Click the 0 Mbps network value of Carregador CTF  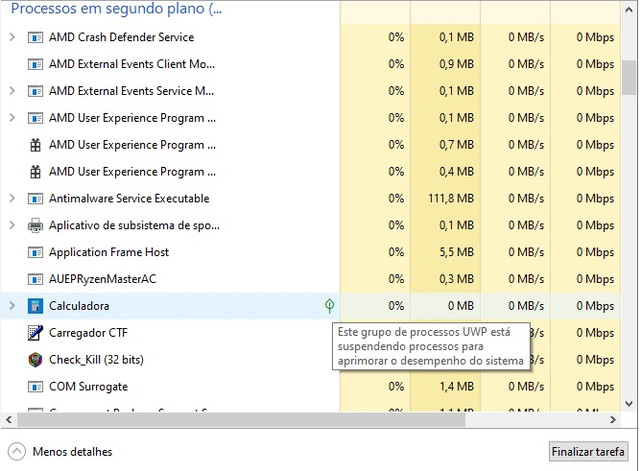(x=595, y=333)
